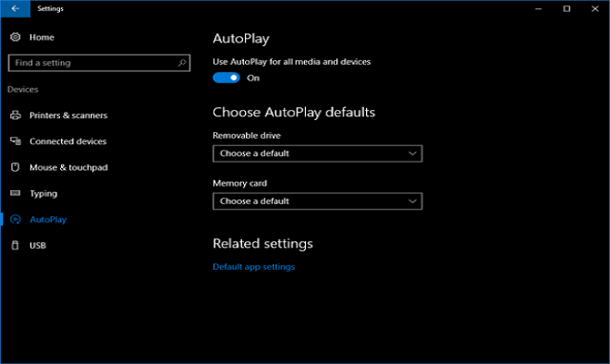610x364 pixels.
Task: Click the USB drive icon
Action: click(15, 246)
